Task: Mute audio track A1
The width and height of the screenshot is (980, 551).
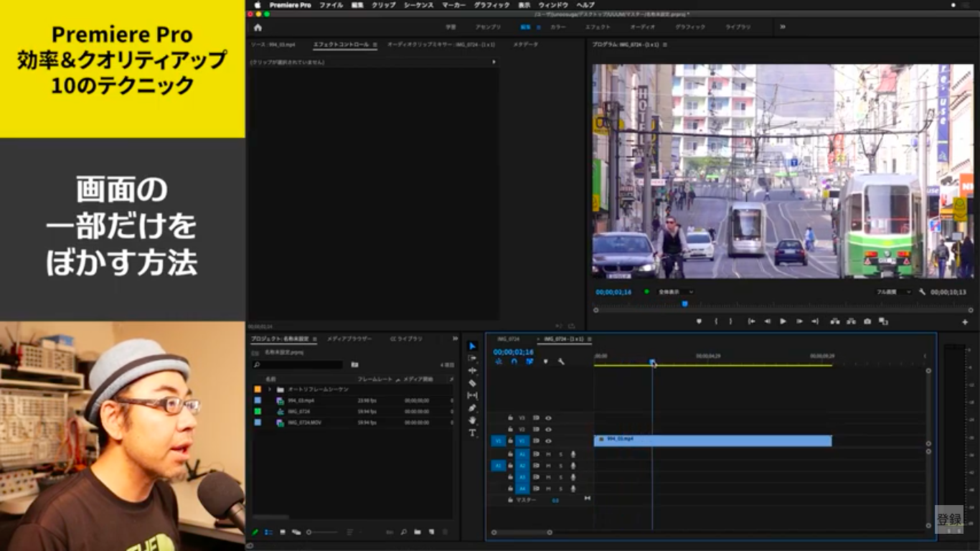Action: point(548,454)
